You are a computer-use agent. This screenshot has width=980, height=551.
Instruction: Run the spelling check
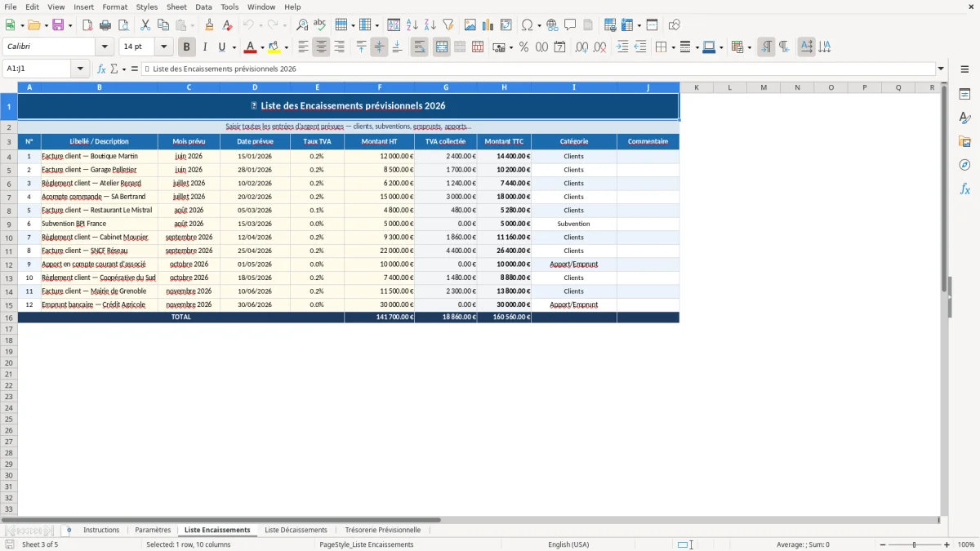pos(320,25)
